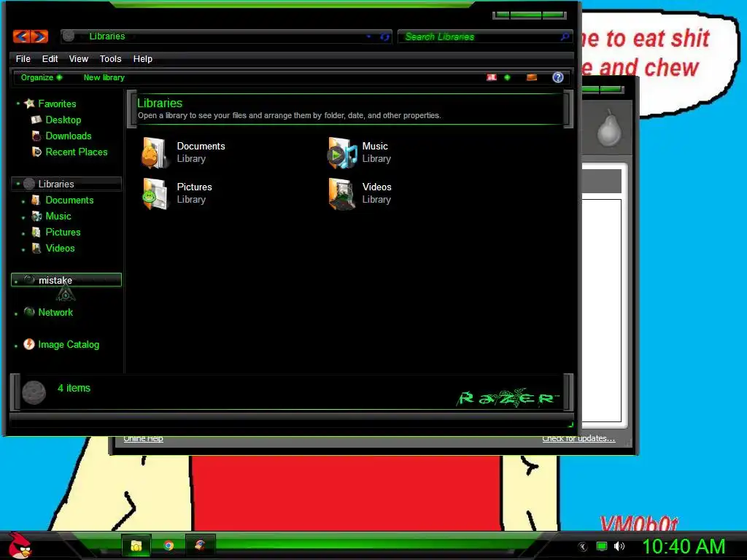This screenshot has width=747, height=560.
Task: Click the network tray monitor icon
Action: (x=602, y=547)
